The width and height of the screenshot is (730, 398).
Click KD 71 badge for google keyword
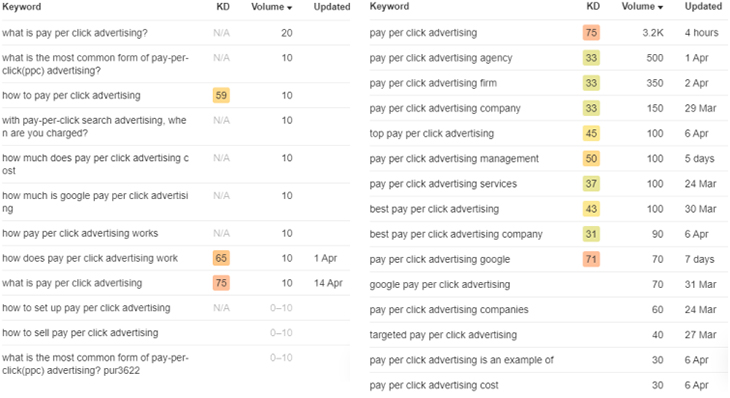(x=591, y=259)
